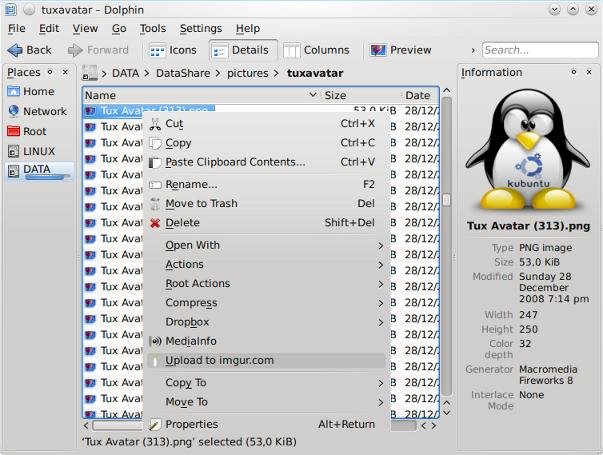This screenshot has width=603, height=455.
Task: Expand the Copy To submenu
Action: click(x=265, y=383)
